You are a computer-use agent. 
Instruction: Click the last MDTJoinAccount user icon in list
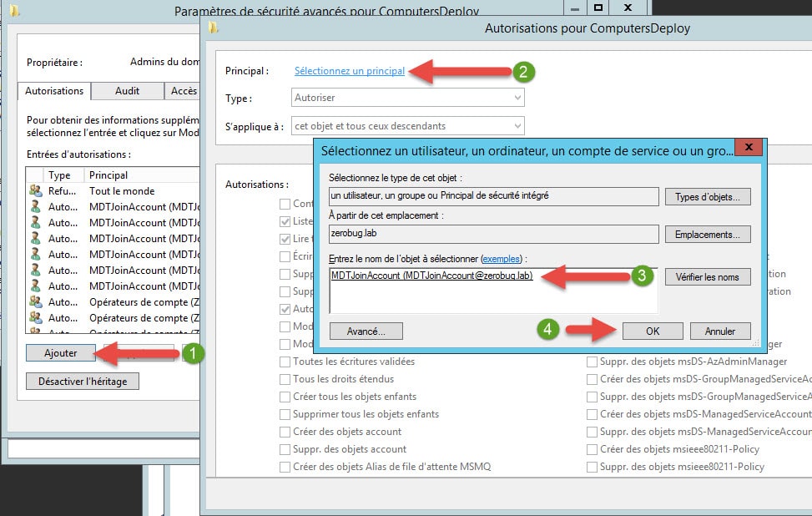coord(35,286)
